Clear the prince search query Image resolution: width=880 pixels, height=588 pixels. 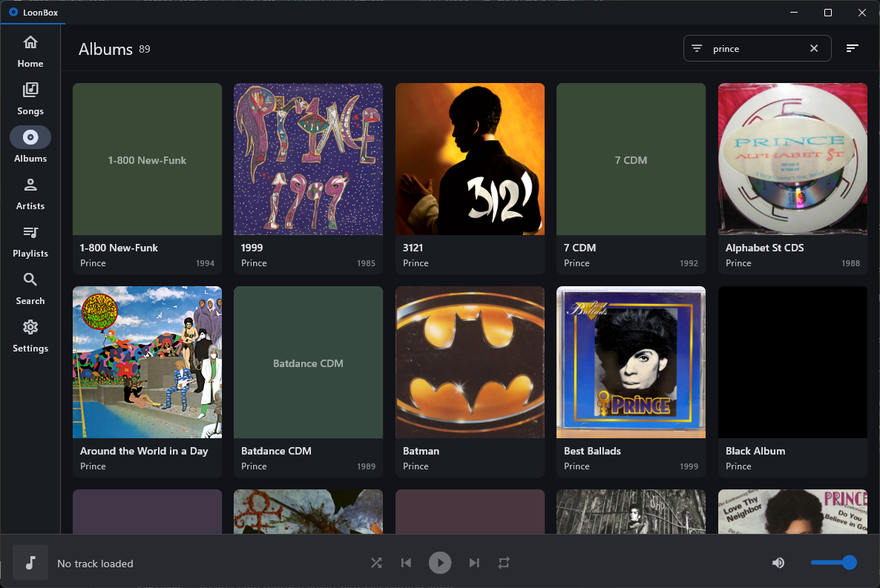814,48
